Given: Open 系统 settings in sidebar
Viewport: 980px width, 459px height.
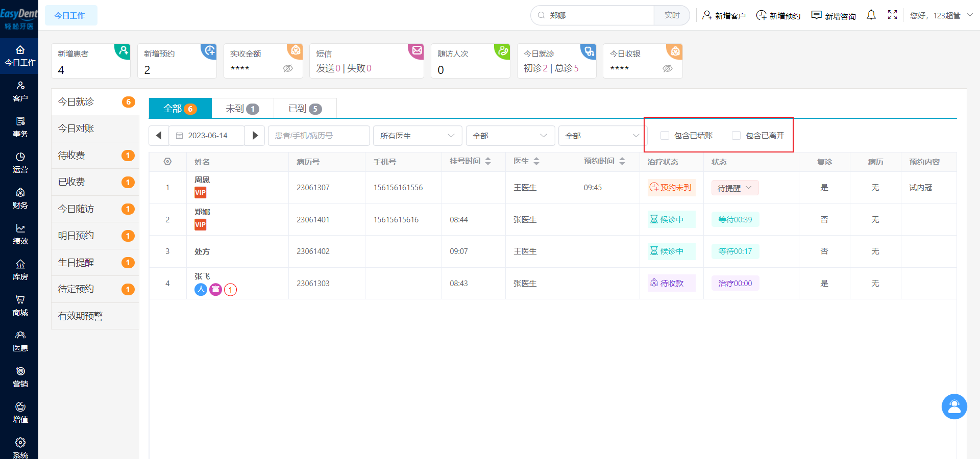Looking at the screenshot, I should [20, 447].
